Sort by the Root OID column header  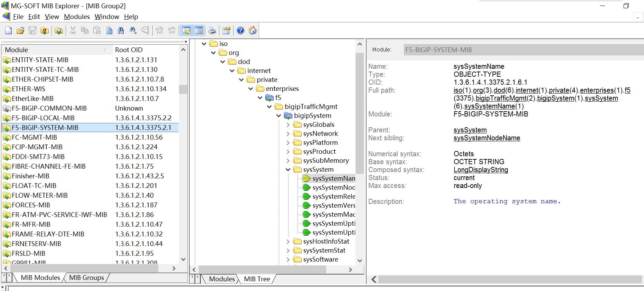click(x=145, y=50)
